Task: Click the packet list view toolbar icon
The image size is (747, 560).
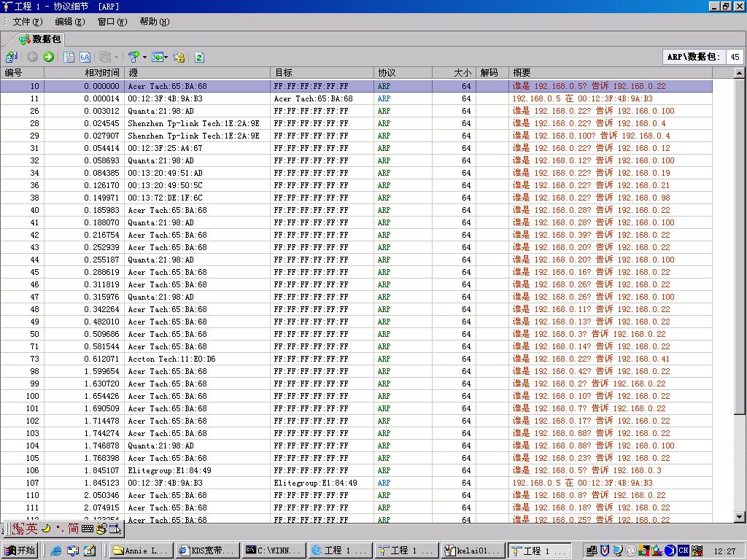Action: [69, 57]
